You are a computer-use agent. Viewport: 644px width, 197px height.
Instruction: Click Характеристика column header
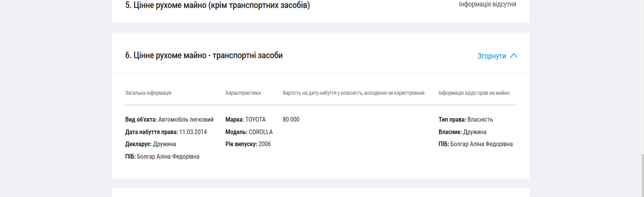pyautogui.click(x=243, y=93)
